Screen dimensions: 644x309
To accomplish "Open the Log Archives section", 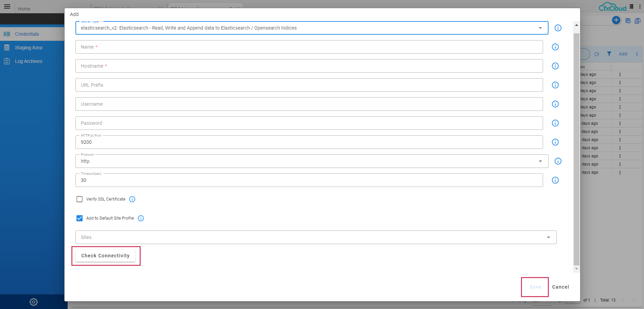I will click(x=29, y=61).
